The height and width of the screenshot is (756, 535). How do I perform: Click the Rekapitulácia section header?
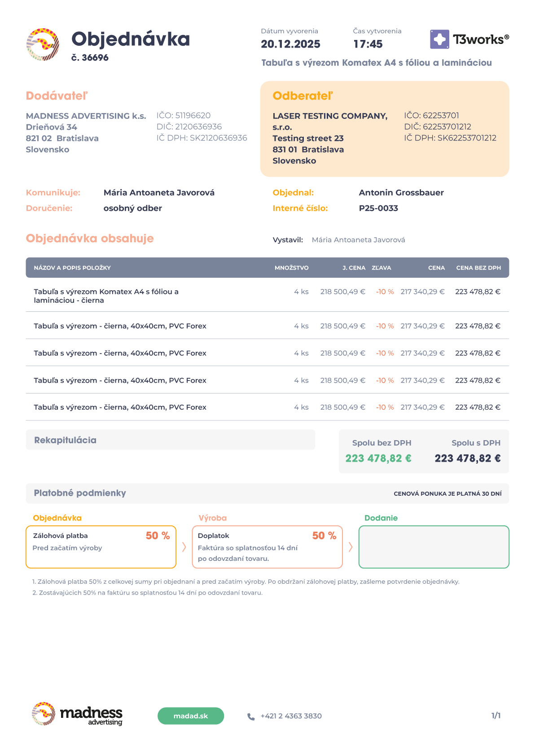pyautogui.click(x=66, y=440)
